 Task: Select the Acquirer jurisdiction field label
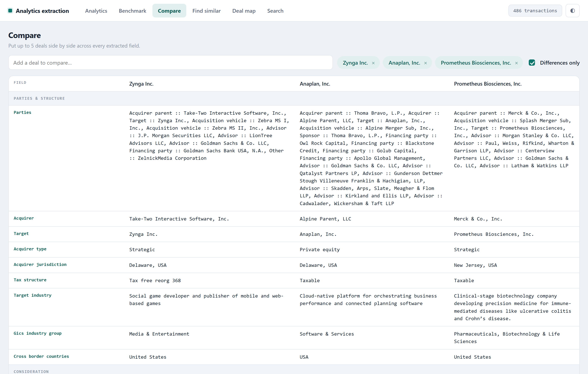tap(40, 265)
